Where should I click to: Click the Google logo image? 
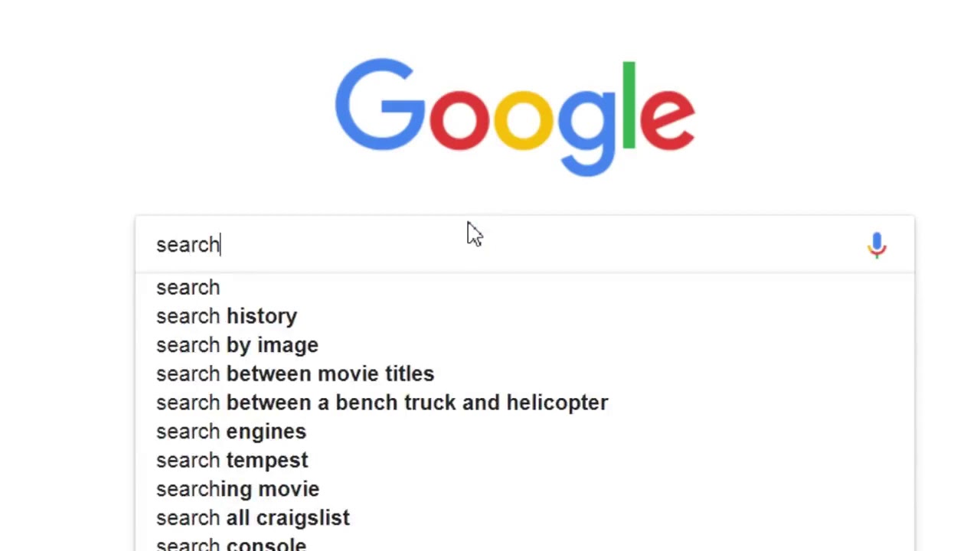(x=514, y=116)
